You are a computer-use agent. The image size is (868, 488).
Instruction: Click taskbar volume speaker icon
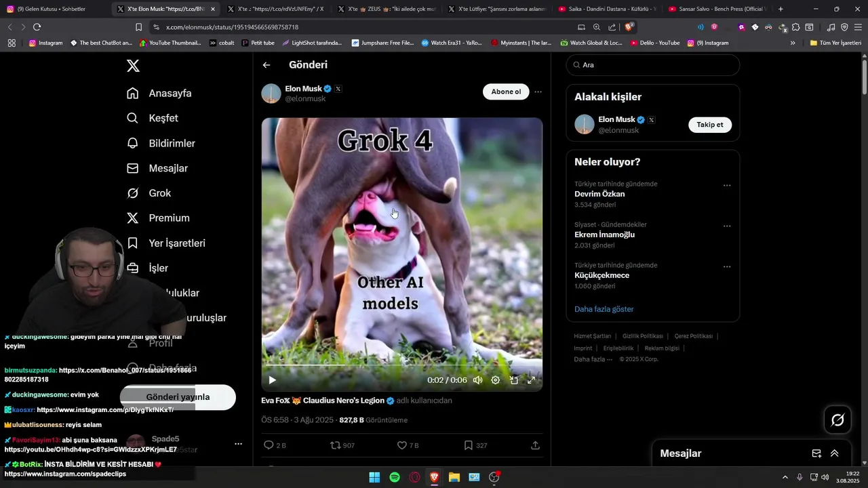(x=825, y=477)
